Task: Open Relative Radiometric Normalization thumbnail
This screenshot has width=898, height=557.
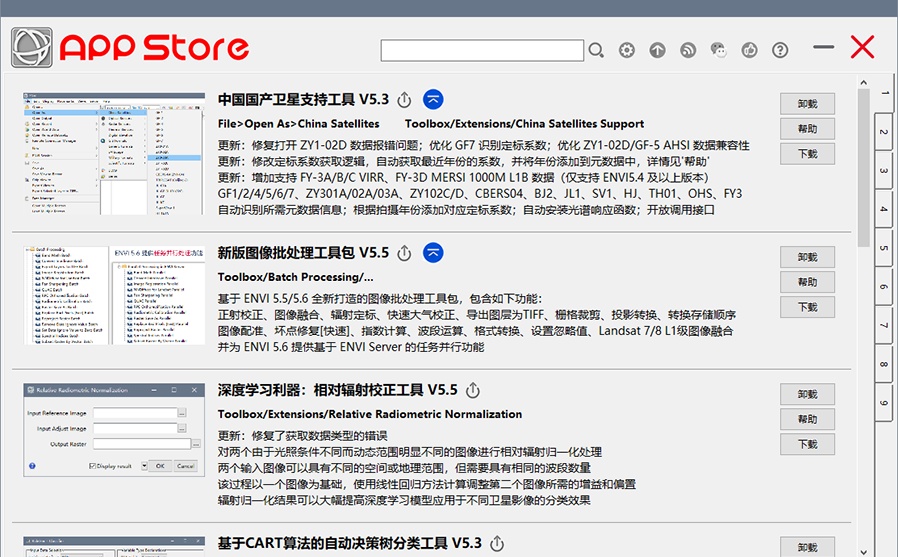Action: coord(114,430)
